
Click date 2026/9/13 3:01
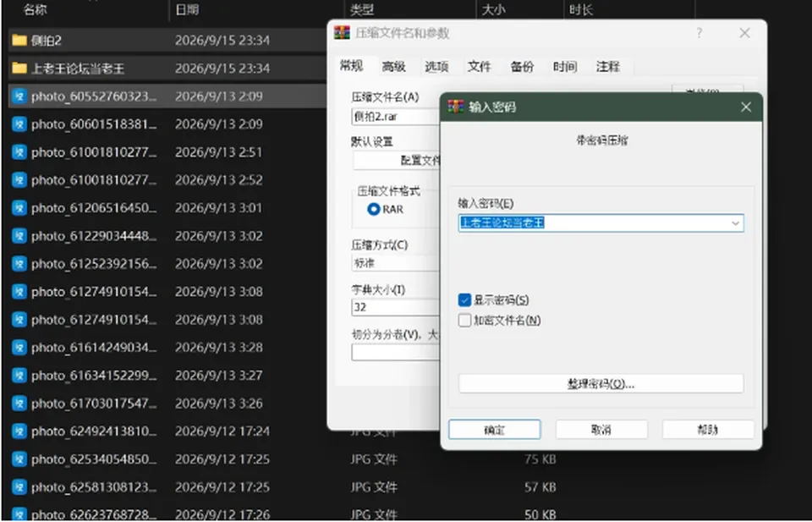[x=218, y=208]
